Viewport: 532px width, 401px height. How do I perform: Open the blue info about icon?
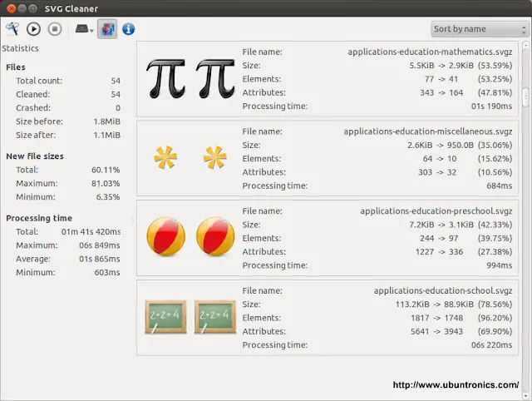128,29
